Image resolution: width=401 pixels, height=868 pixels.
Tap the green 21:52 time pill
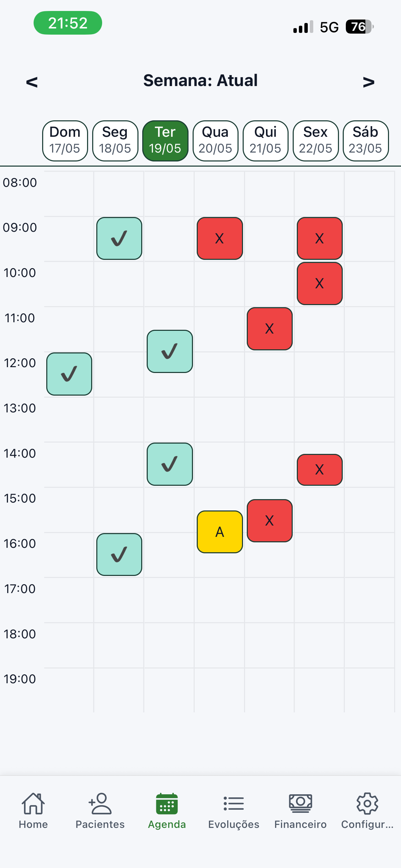68,23
